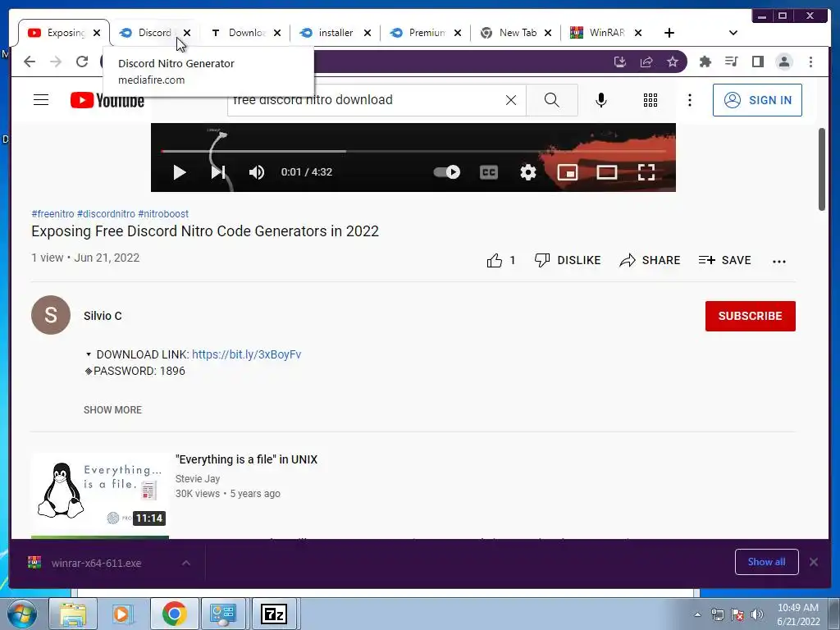Screen dimensions: 840x630
Task: Open the Windows Start menu
Action: [x=22, y=614]
